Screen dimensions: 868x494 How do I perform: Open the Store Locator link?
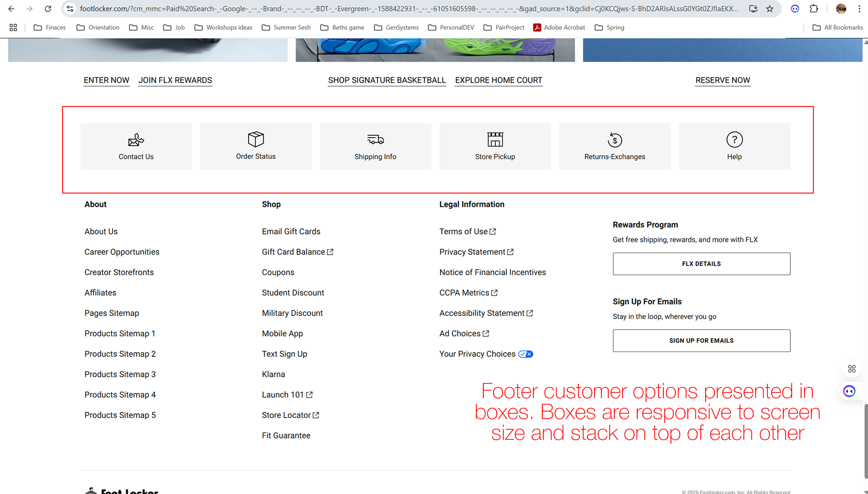click(x=291, y=415)
